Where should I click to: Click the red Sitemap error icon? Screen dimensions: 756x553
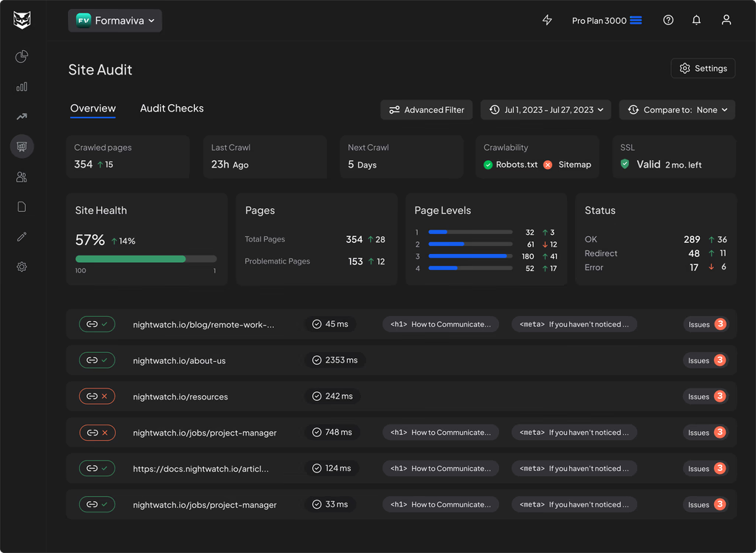pyautogui.click(x=548, y=165)
